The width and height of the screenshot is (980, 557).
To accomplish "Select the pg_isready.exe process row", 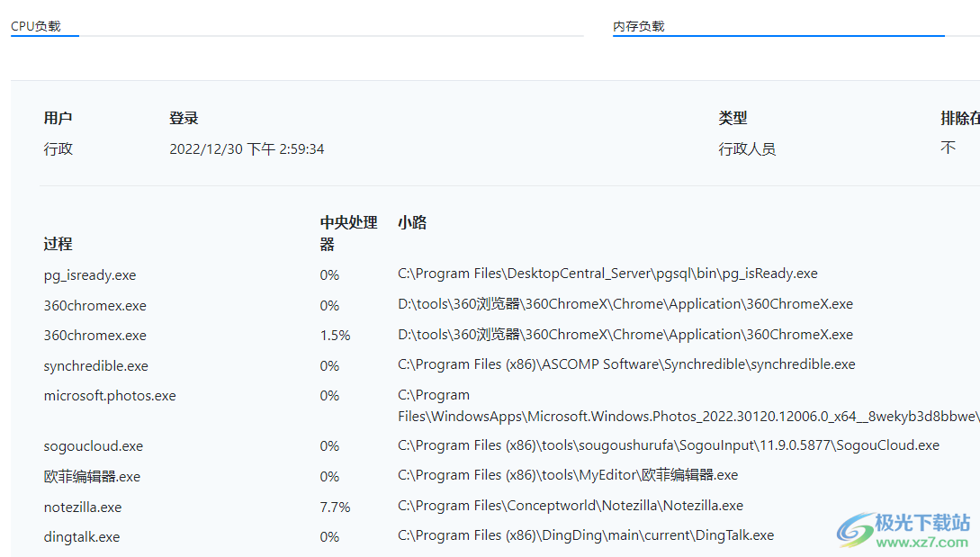I will (90, 274).
